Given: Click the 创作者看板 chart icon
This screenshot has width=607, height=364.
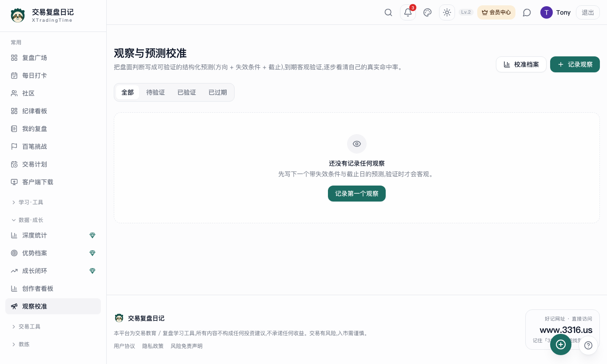Looking at the screenshot, I should pos(14,289).
